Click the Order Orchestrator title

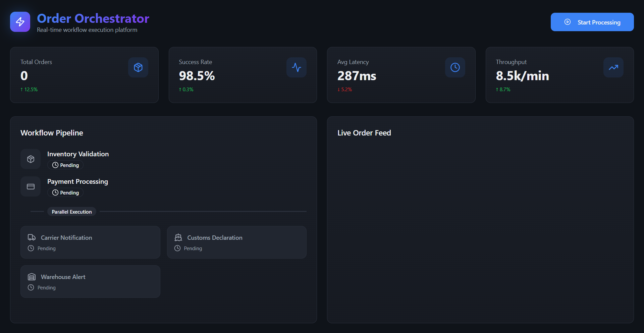click(x=93, y=18)
